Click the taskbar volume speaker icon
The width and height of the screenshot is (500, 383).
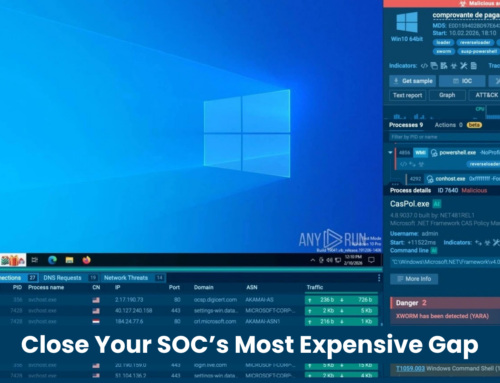click(330, 260)
